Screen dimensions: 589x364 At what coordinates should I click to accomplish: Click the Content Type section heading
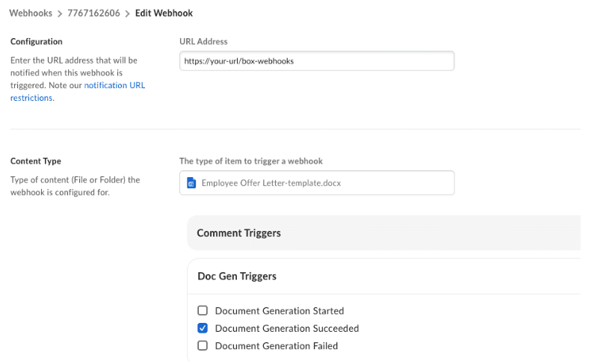point(36,161)
